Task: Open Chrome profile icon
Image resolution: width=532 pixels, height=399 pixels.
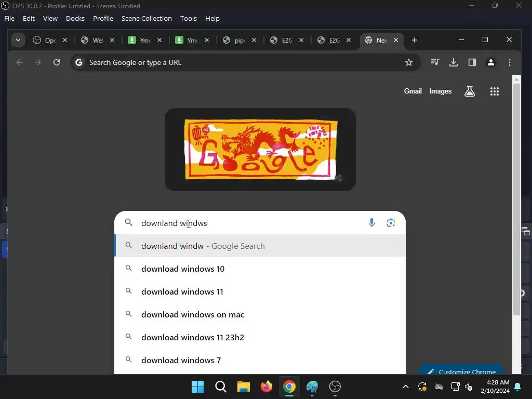Action: pos(490,62)
